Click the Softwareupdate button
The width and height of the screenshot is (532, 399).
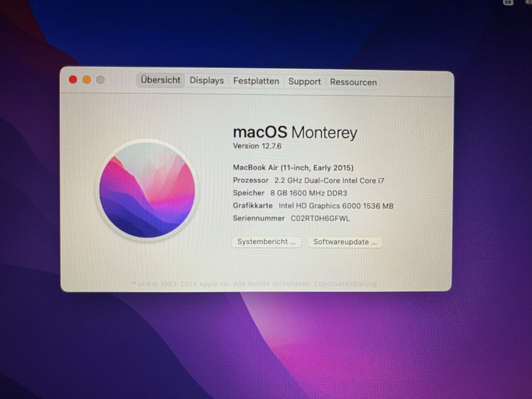345,242
